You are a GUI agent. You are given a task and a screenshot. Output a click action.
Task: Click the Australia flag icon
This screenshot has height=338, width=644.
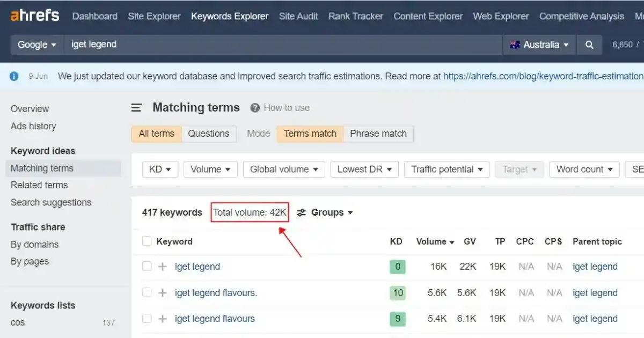point(515,45)
